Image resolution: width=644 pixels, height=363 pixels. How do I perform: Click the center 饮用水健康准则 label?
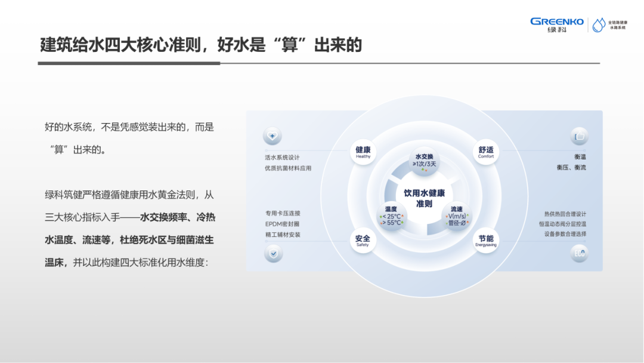[425, 198]
